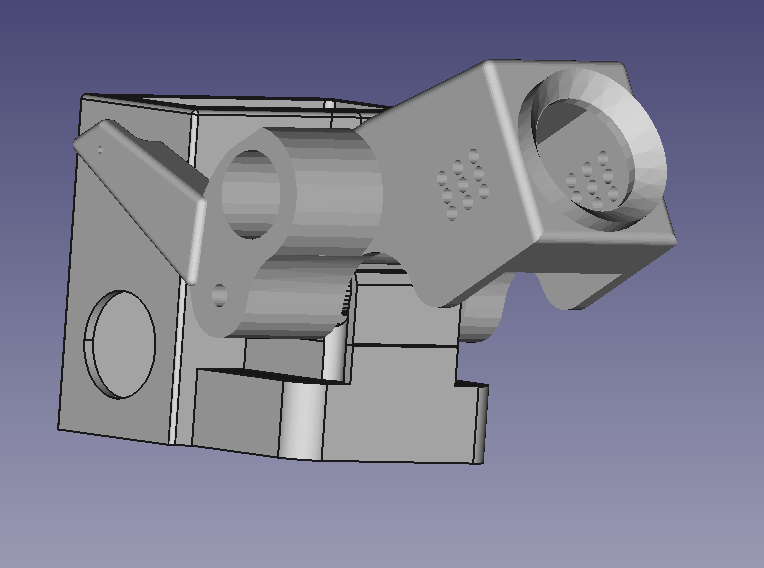Viewport: 764px width, 568px height.
Task: Select the vertical cylindrical column at the bottom
Action: (303, 420)
